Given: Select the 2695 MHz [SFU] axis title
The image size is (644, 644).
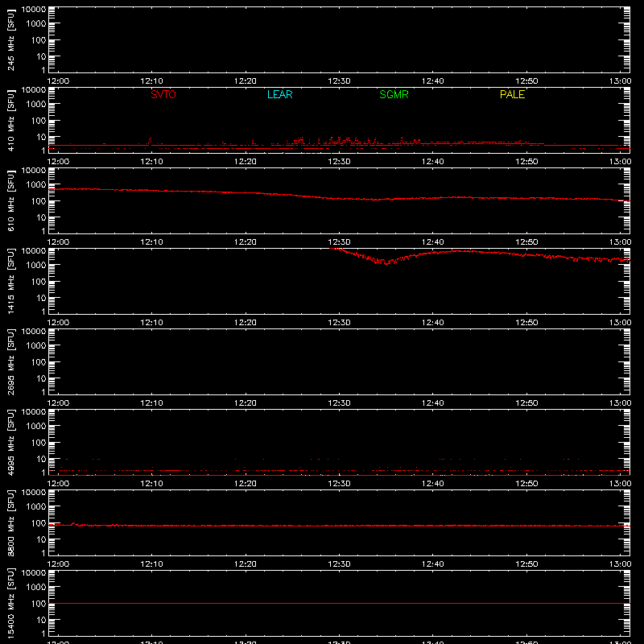Looking at the screenshot, I should coord(10,361).
